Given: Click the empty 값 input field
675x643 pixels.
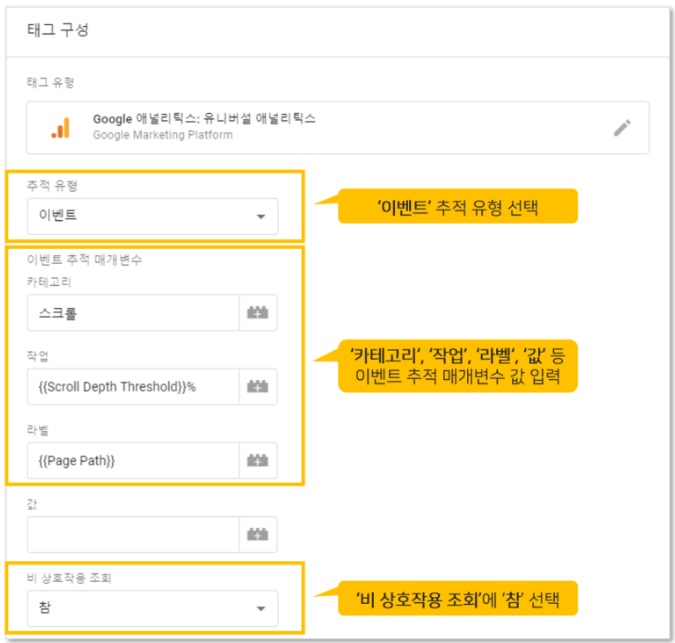Looking at the screenshot, I should tap(133, 535).
